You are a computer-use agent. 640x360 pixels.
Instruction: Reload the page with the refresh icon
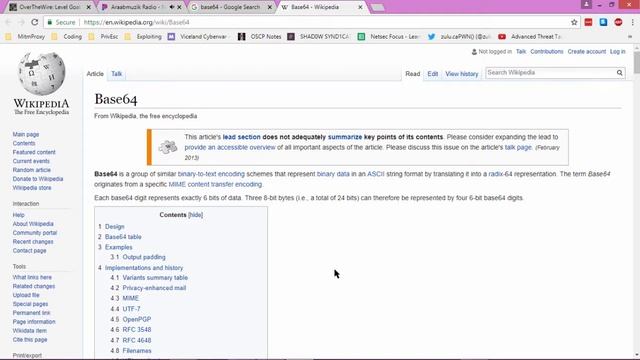click(35, 22)
